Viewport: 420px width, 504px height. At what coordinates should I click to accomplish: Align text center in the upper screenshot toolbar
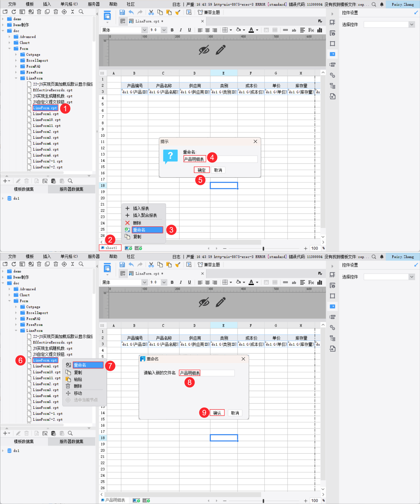click(x=207, y=30)
